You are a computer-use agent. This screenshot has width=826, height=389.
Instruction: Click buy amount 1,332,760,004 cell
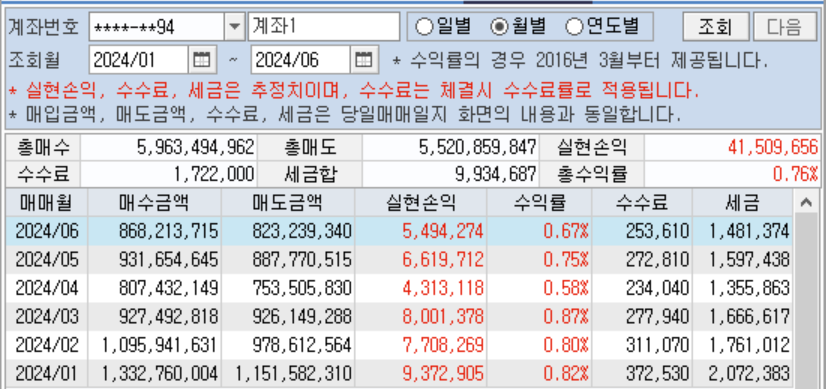point(154,373)
